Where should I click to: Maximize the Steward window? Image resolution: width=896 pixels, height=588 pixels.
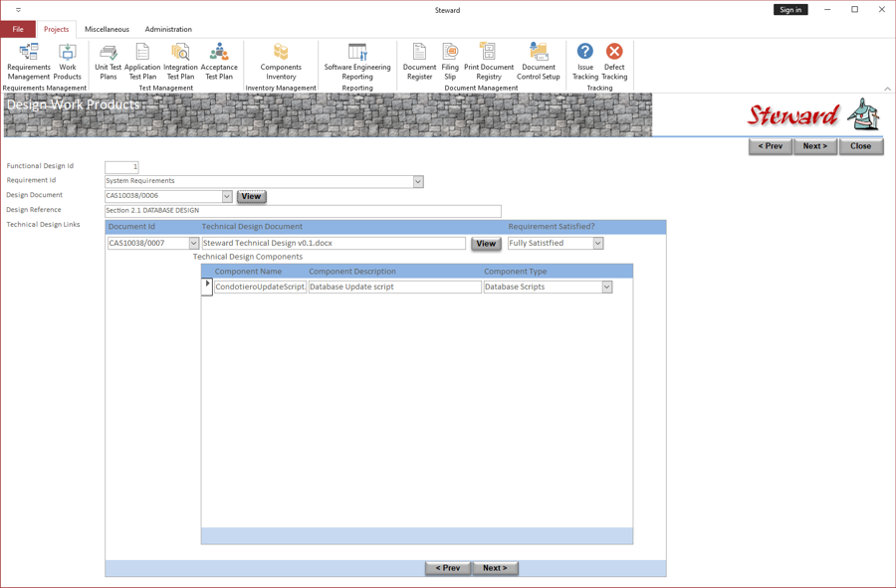point(854,10)
